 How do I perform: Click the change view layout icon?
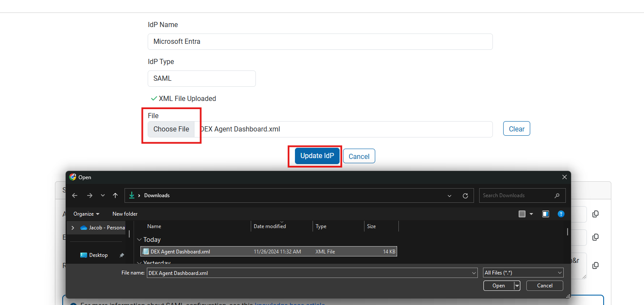[x=522, y=214]
